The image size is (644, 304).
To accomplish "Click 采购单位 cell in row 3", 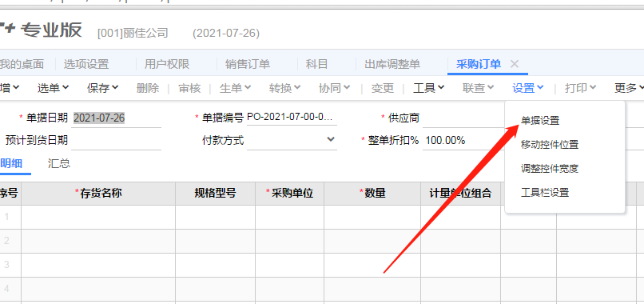I will click(x=289, y=265).
